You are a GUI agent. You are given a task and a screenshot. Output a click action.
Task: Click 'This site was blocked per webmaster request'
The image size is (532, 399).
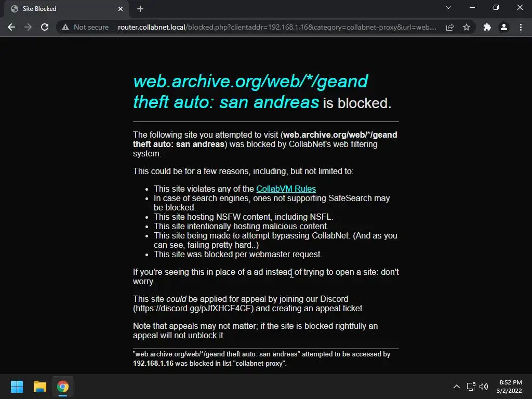click(x=238, y=255)
